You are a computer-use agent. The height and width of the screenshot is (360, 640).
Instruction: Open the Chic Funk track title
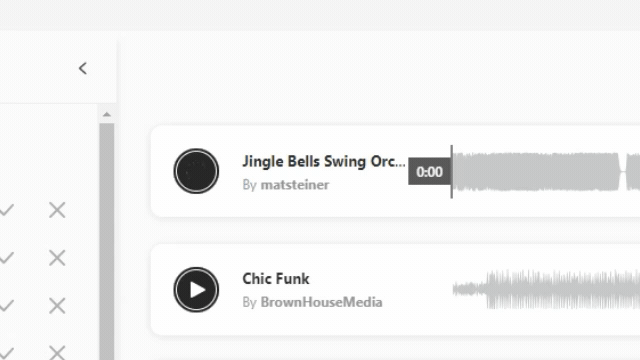click(x=276, y=279)
